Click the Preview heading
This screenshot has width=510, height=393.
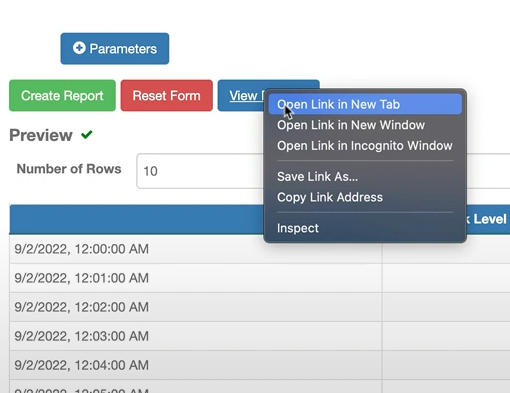click(41, 135)
